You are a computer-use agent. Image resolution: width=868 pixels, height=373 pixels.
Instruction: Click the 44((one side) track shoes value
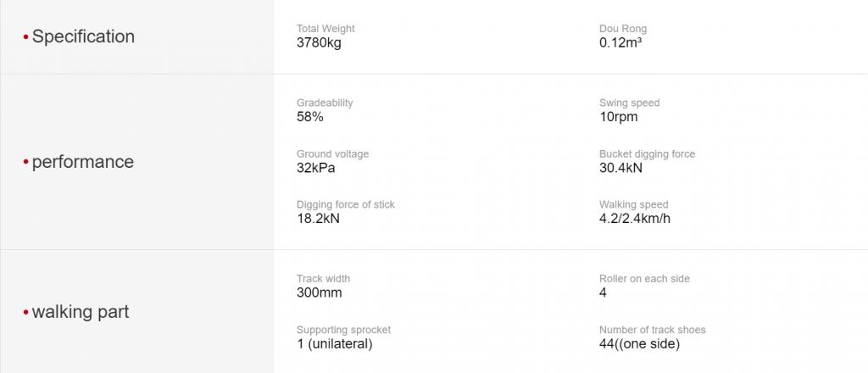coord(639,343)
